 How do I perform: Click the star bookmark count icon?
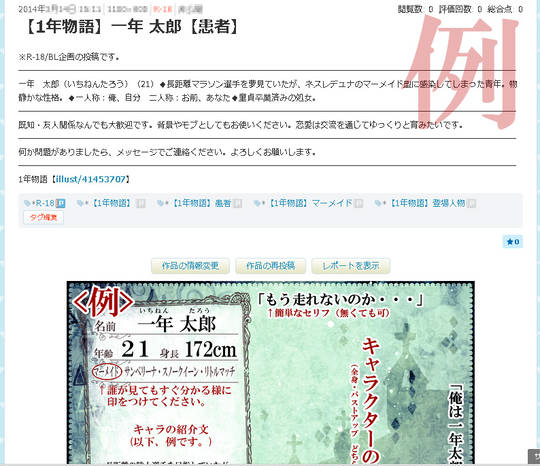[513, 242]
